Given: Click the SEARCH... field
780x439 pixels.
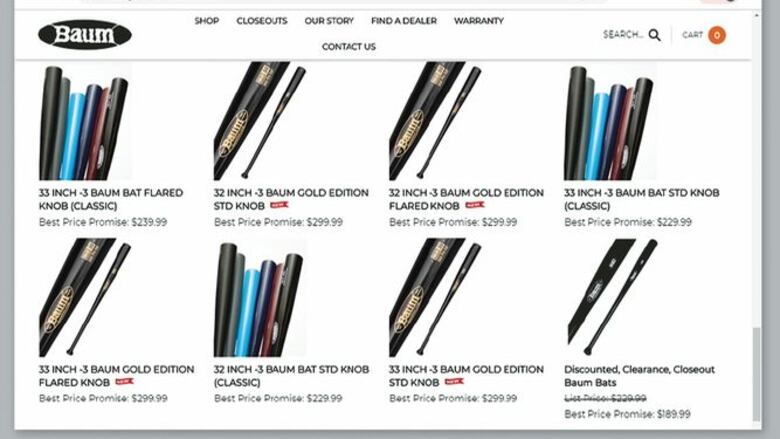Looking at the screenshot, I should pos(623,35).
